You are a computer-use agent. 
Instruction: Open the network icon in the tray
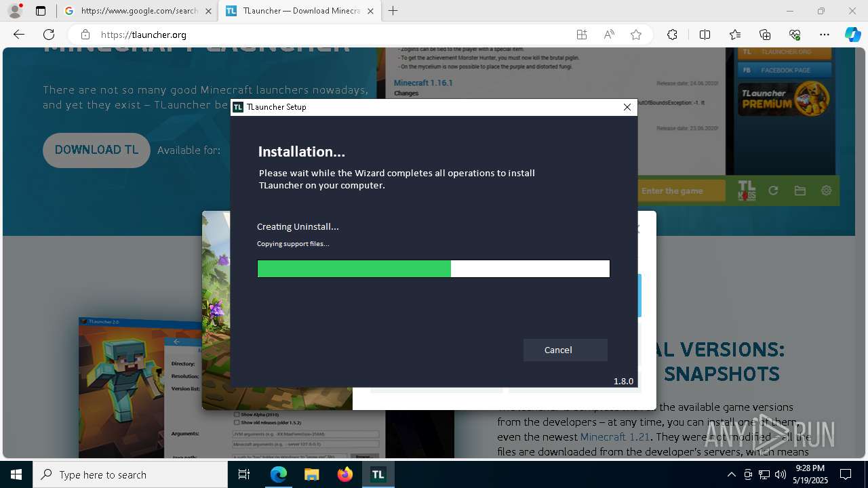click(x=764, y=474)
